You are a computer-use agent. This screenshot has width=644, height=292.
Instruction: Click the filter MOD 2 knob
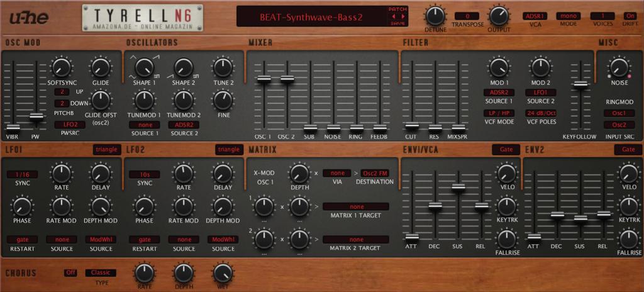coord(540,67)
